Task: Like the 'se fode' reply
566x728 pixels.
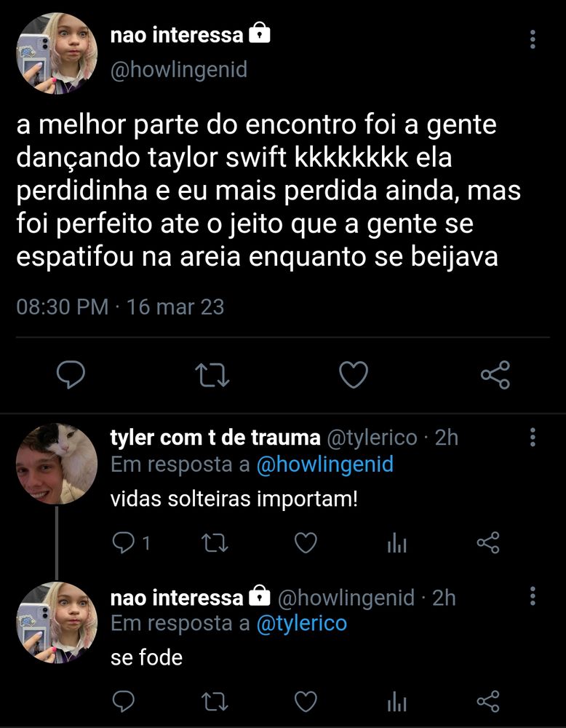Action: click(306, 701)
